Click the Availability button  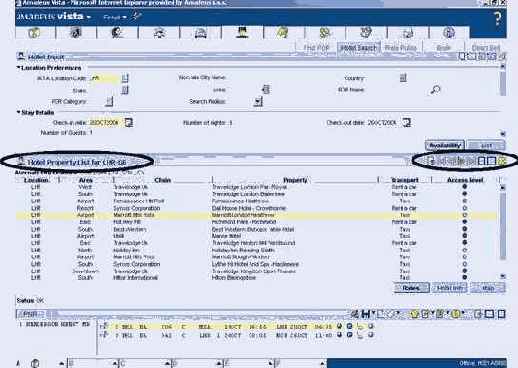click(x=445, y=146)
